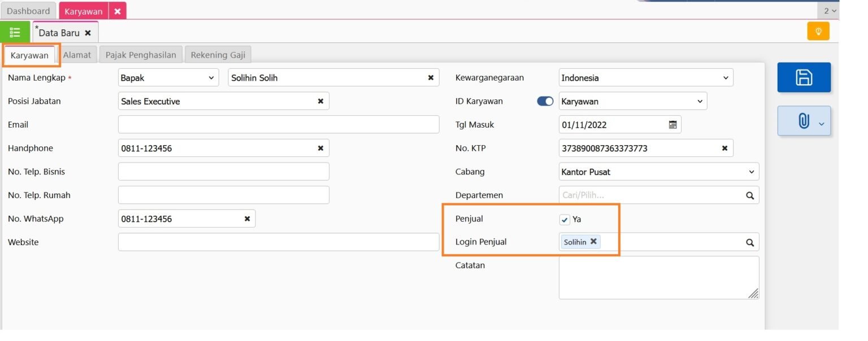
Task: Click the orange lightbulb hint icon
Action: click(x=818, y=31)
